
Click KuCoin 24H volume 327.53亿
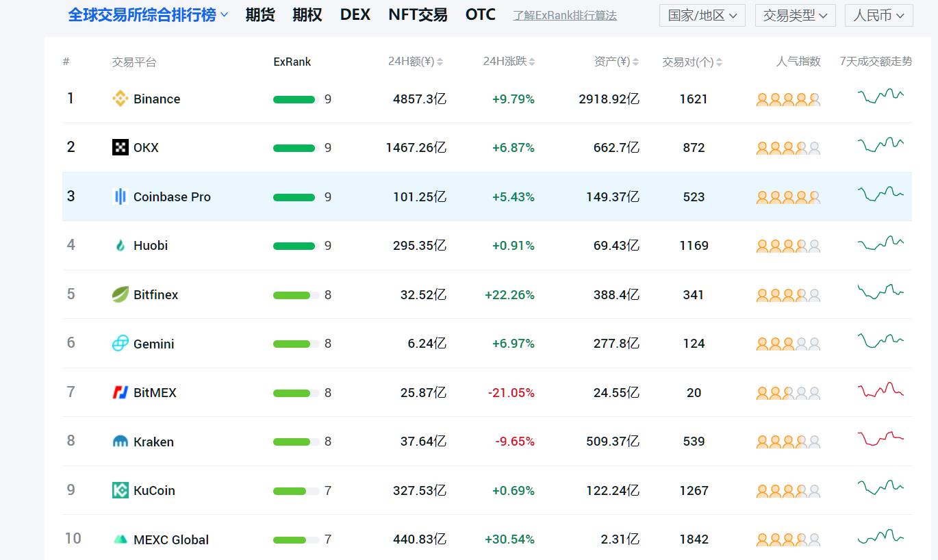[420, 490]
